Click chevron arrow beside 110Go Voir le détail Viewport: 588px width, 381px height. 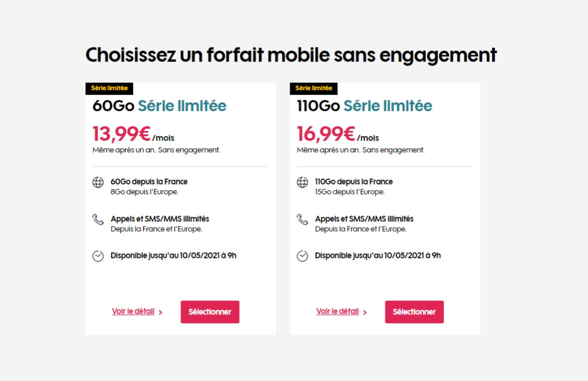[365, 312]
